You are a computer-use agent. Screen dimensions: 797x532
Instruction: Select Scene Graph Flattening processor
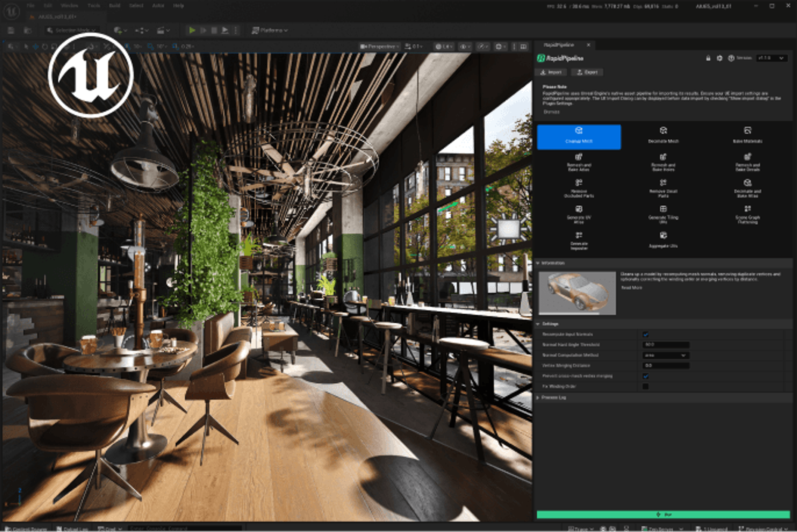pyautogui.click(x=747, y=214)
